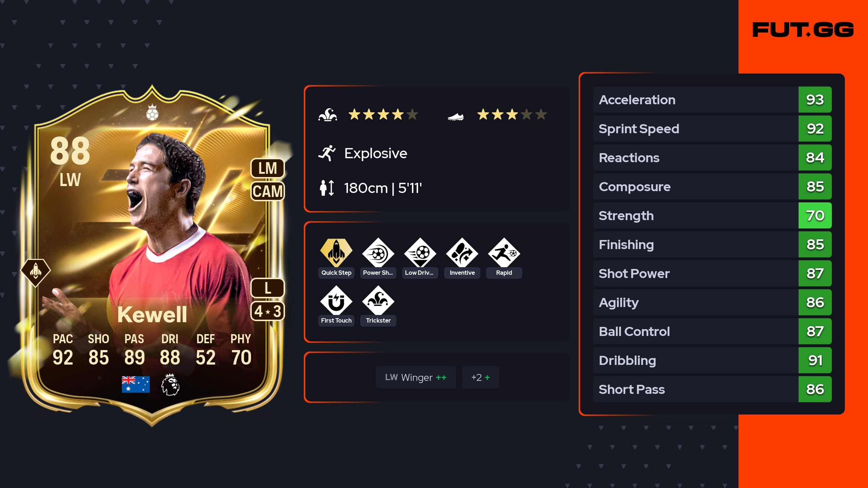Select the Power Shot playstyle icon
This screenshot has height=488, width=868.
378,253
